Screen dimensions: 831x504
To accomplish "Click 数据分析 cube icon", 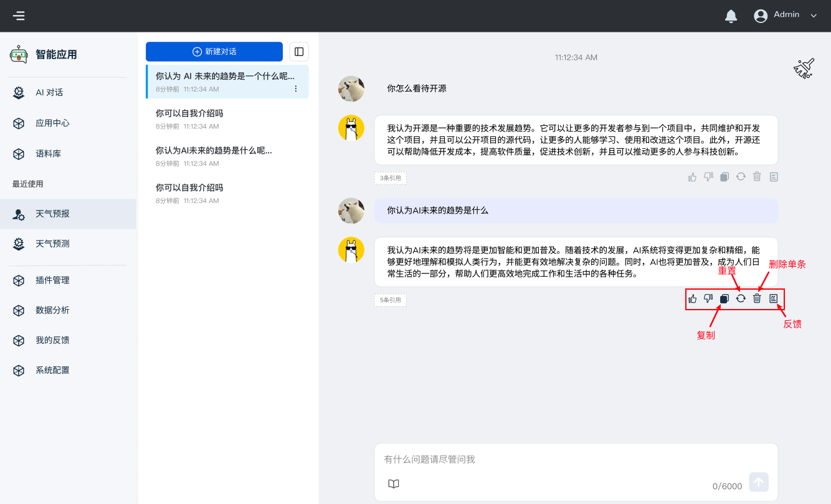I will click(19, 310).
